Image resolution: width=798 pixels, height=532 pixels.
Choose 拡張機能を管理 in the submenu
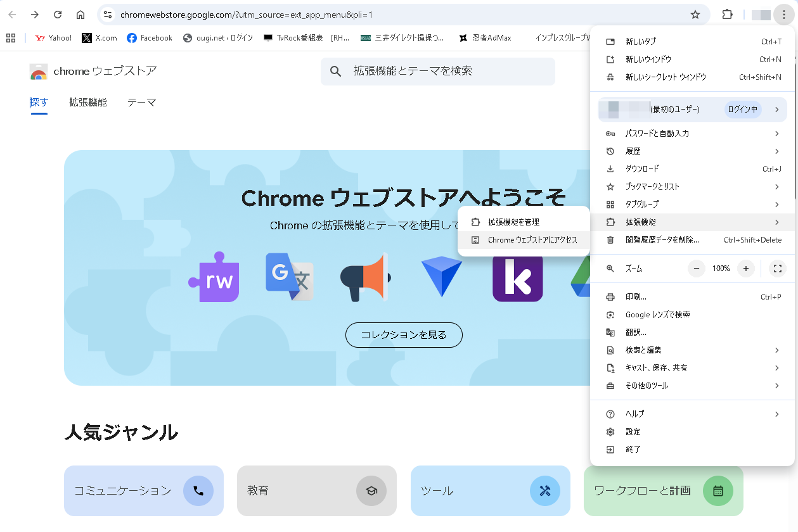(x=513, y=222)
